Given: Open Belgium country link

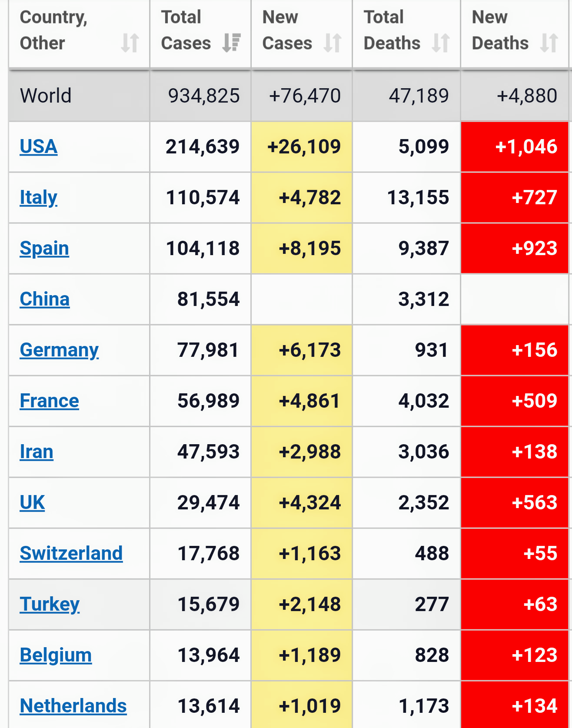Looking at the screenshot, I should click(56, 655).
